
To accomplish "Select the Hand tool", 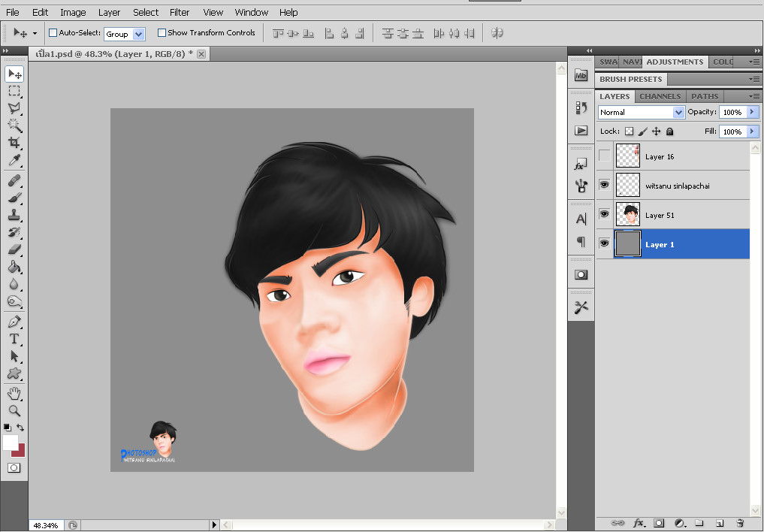I will 14,393.
